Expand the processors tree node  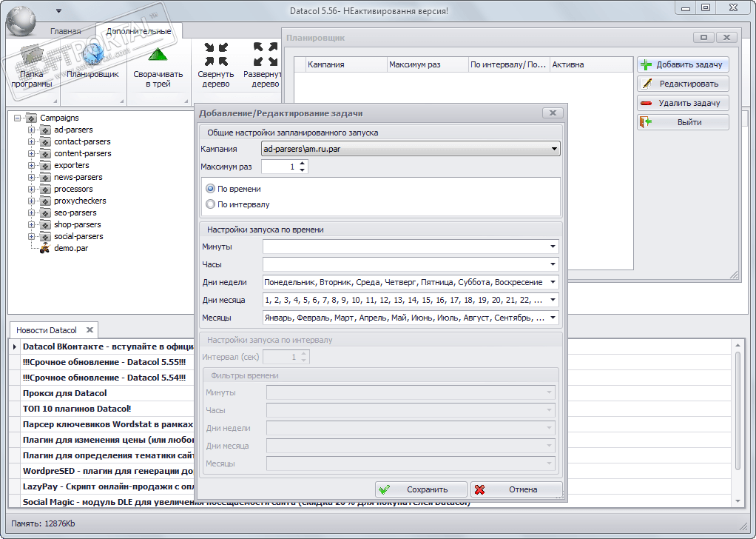pos(31,189)
